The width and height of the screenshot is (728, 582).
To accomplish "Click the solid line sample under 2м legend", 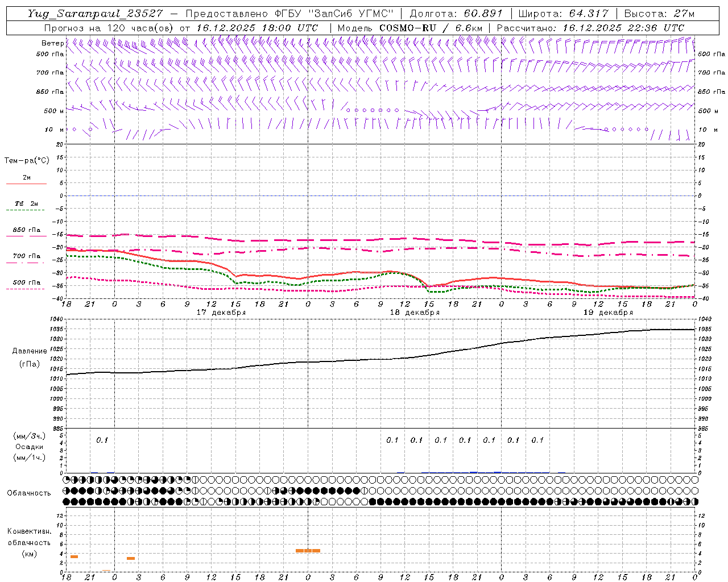I will pos(27,184).
